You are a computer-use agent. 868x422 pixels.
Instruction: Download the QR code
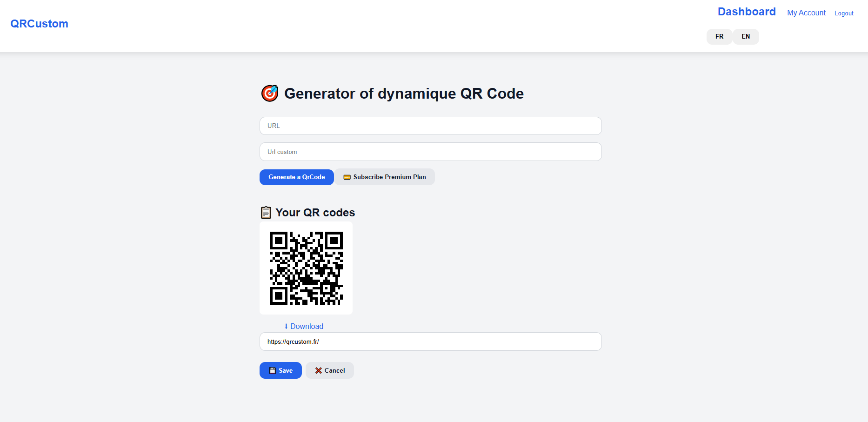303,326
